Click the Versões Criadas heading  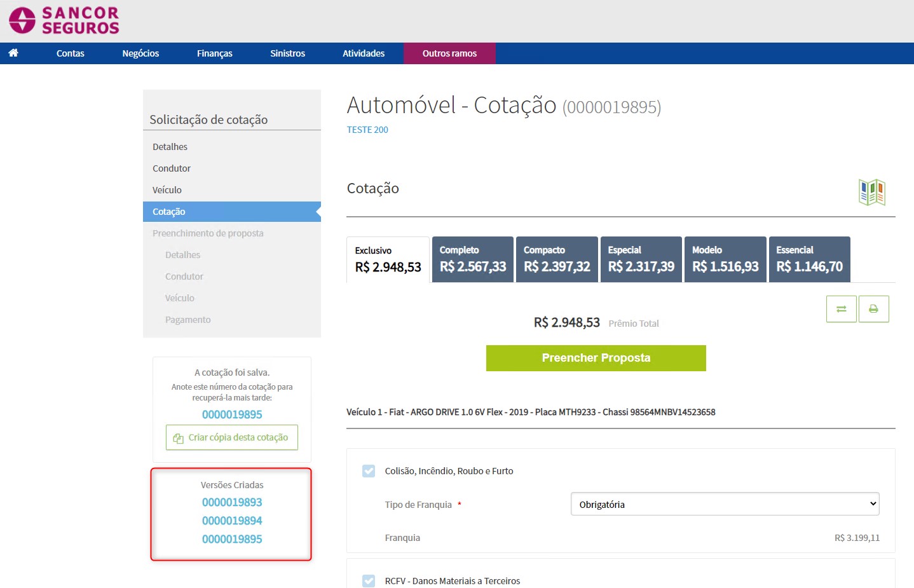coord(232,485)
